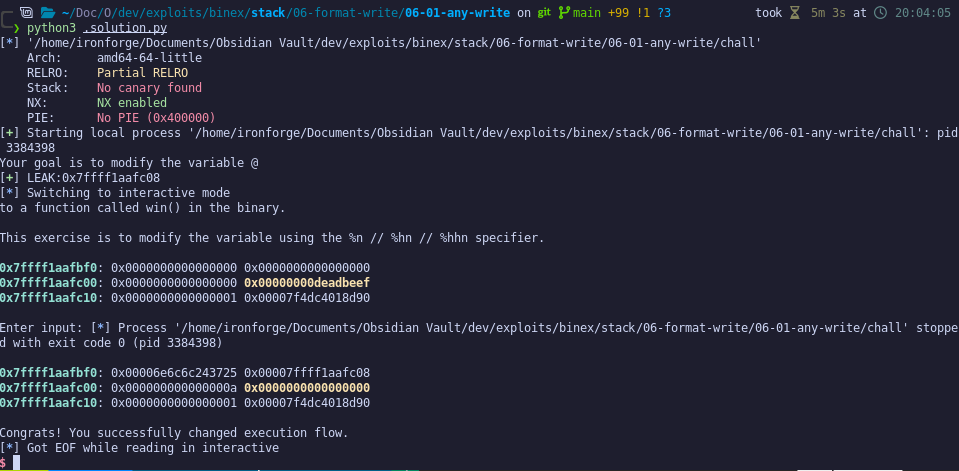Click the git icon in the prompt
The width and height of the screenshot is (959, 471).
coord(544,12)
